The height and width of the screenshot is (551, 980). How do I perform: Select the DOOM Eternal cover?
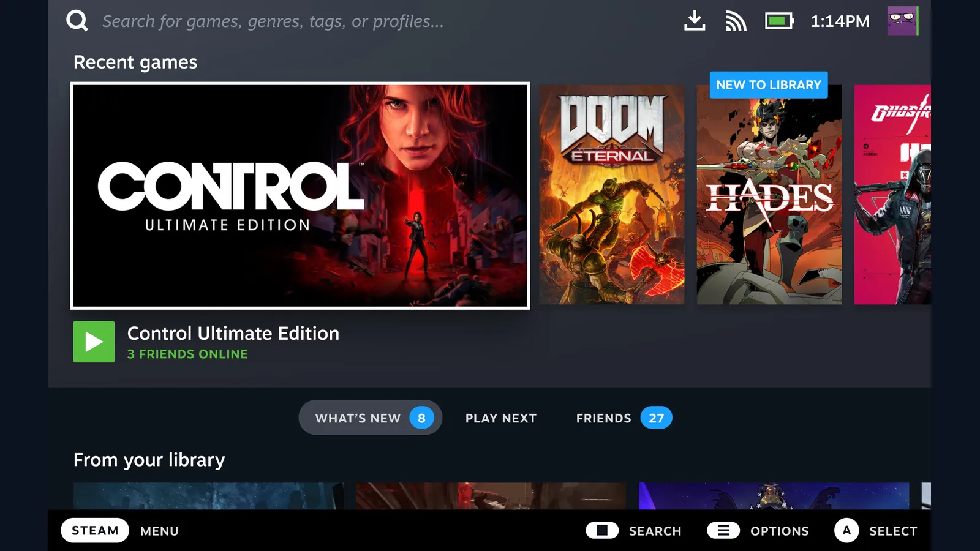[611, 195]
